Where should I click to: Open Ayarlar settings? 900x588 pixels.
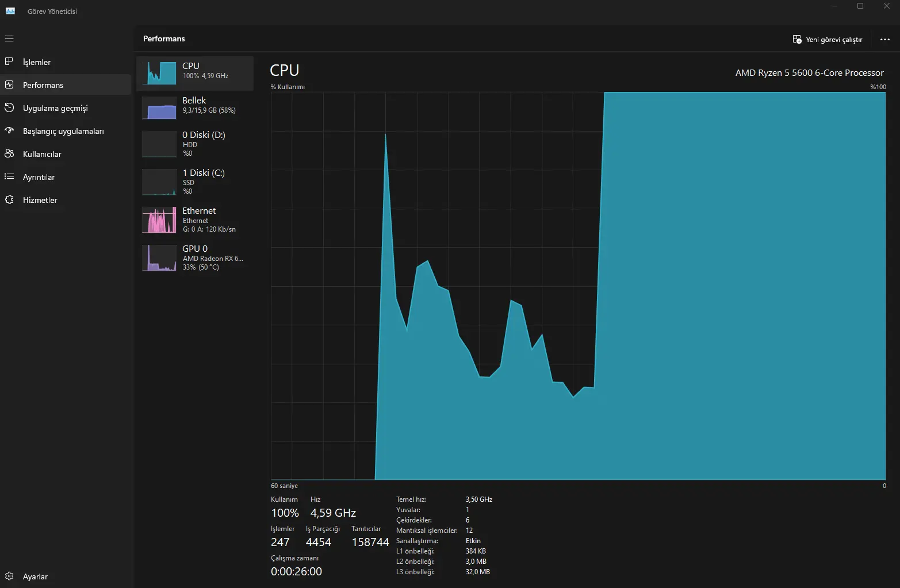(x=66, y=576)
